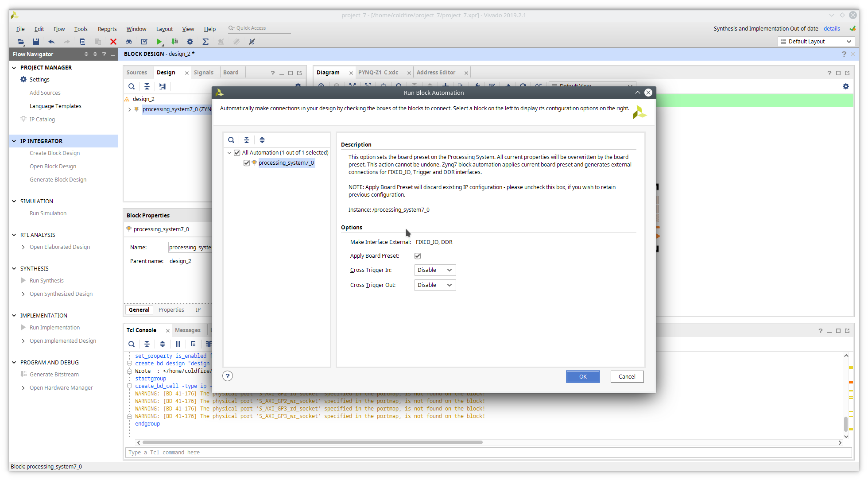Open Cross Trigger In dropdown
The height and width of the screenshot is (480, 868).
[x=435, y=270]
